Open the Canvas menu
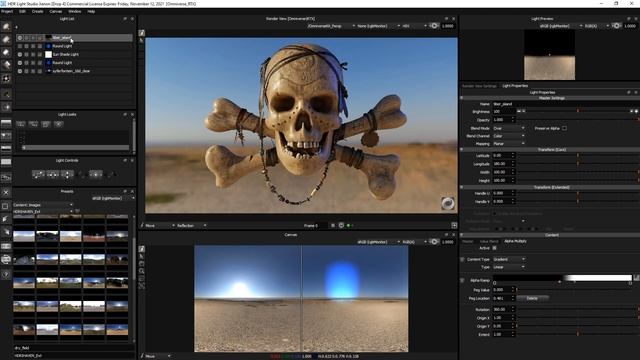Screen dimensions: 640x360 [x=56, y=11]
